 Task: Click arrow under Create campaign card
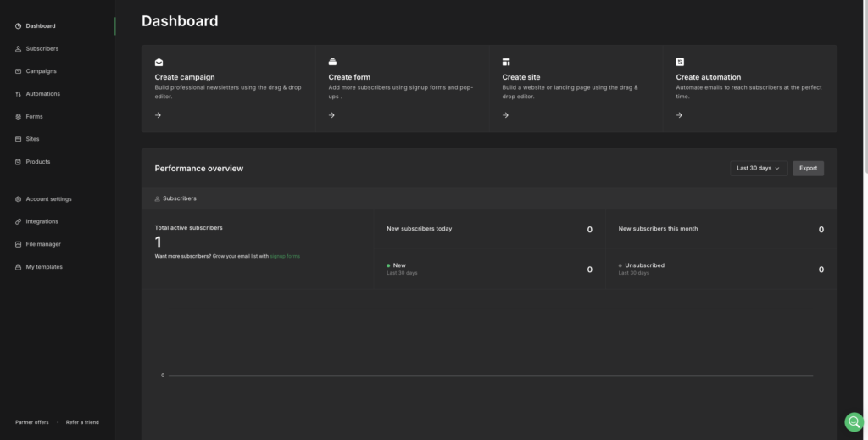pyautogui.click(x=159, y=115)
